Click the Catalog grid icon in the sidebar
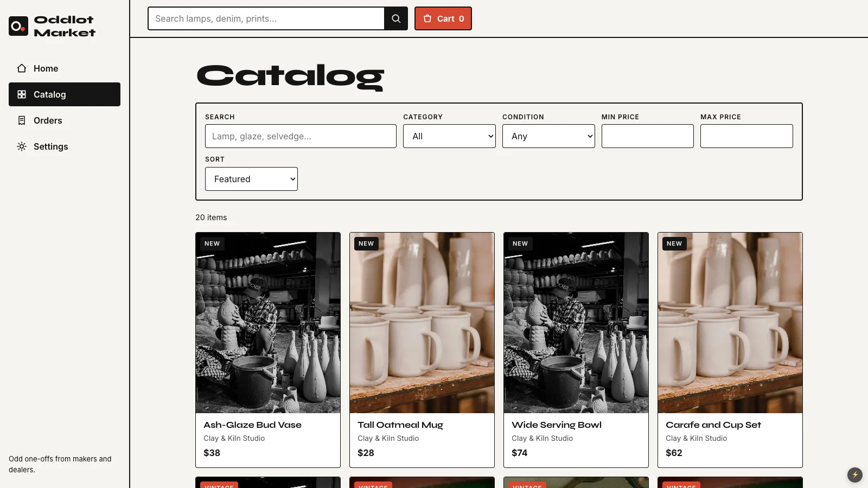The width and height of the screenshot is (868, 488). click(22, 94)
